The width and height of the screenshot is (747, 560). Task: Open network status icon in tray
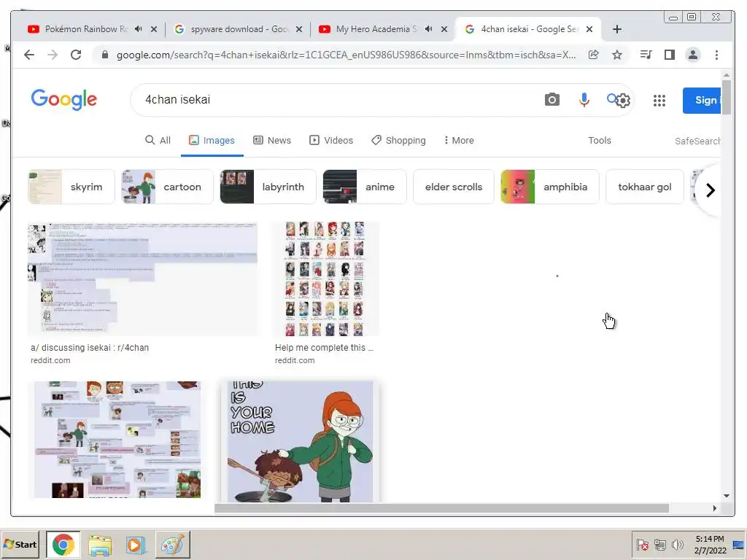click(x=659, y=544)
